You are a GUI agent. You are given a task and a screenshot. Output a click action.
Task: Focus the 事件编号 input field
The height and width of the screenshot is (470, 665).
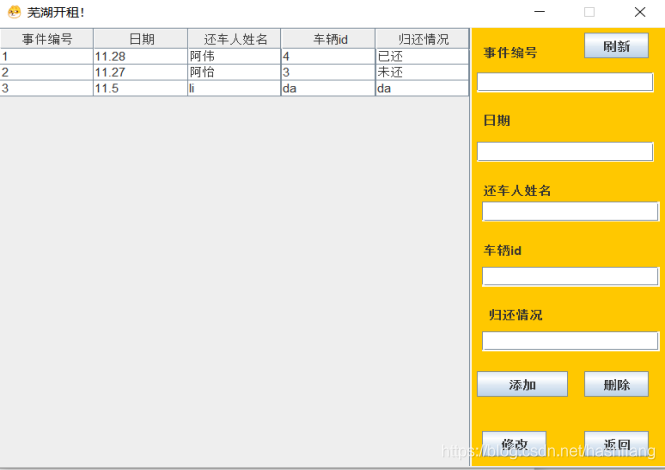(565, 82)
